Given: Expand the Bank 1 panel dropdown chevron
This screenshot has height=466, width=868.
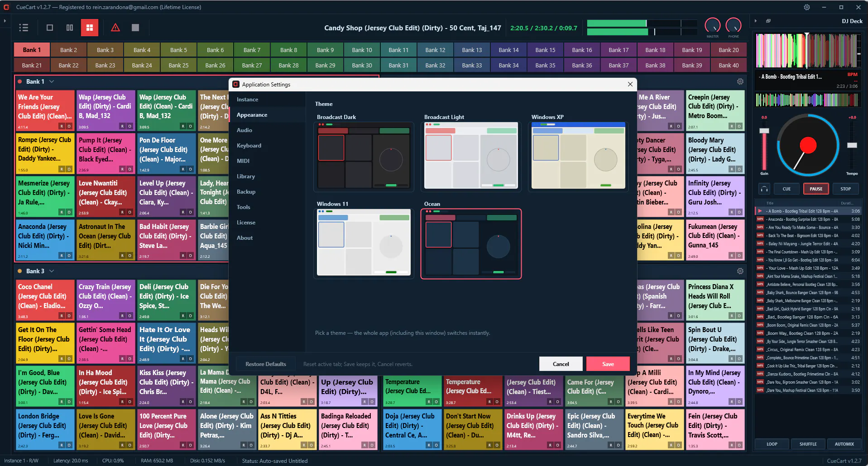Looking at the screenshot, I should click(x=52, y=81).
